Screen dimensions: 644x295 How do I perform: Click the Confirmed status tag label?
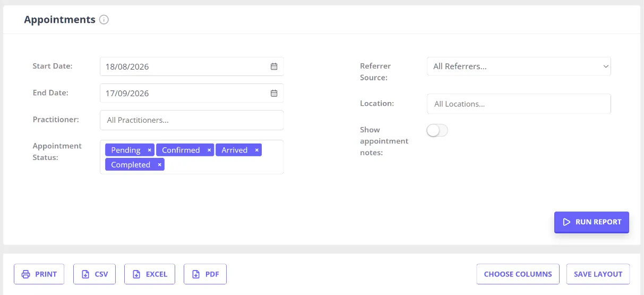pyautogui.click(x=181, y=150)
